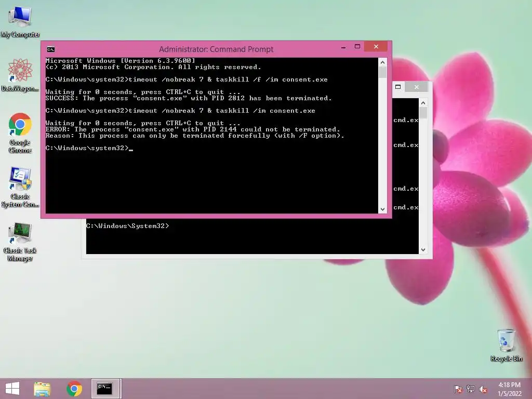Click the active prompt line in front window

(89, 148)
